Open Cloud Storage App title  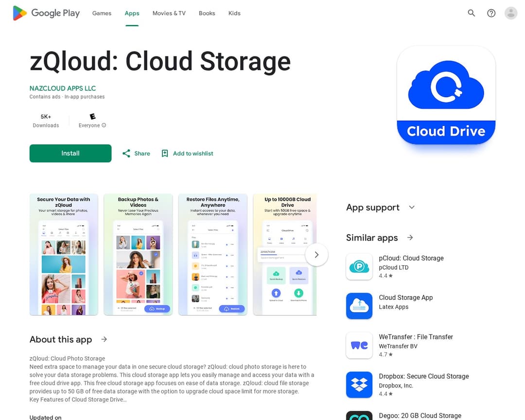[406, 297]
